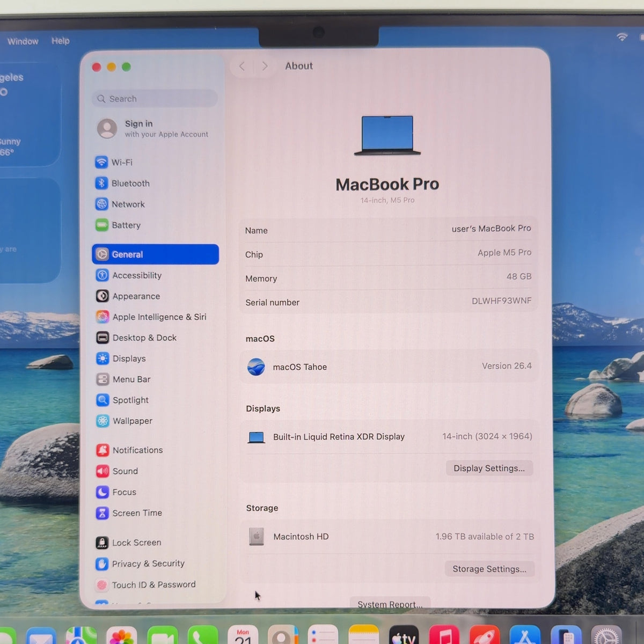The height and width of the screenshot is (644, 644).
Task: Open System Settings gear icon in Dock
Action: coord(606,635)
